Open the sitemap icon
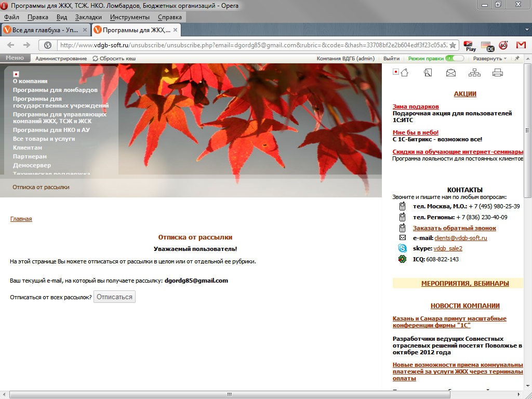532x399 pixels. (474, 73)
